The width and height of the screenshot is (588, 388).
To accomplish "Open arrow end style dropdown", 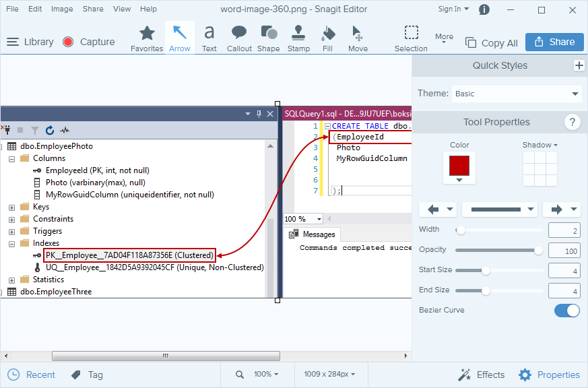I will pyautogui.click(x=562, y=209).
